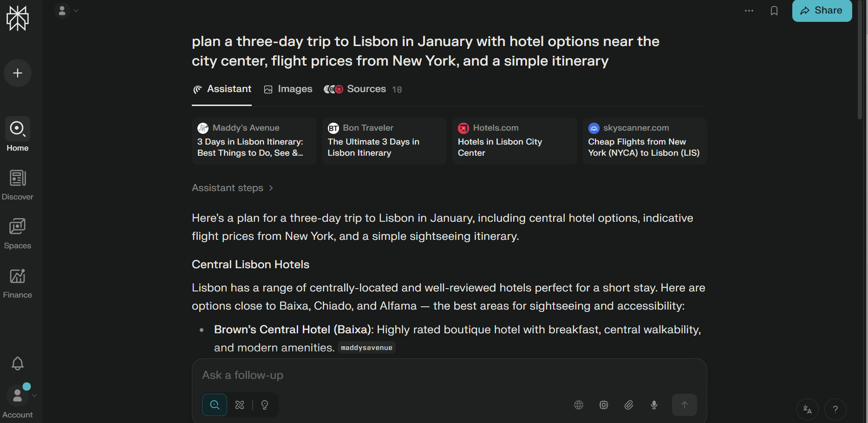The height and width of the screenshot is (423, 868).
Task: Select the Search mode toggle
Action: [215, 405]
